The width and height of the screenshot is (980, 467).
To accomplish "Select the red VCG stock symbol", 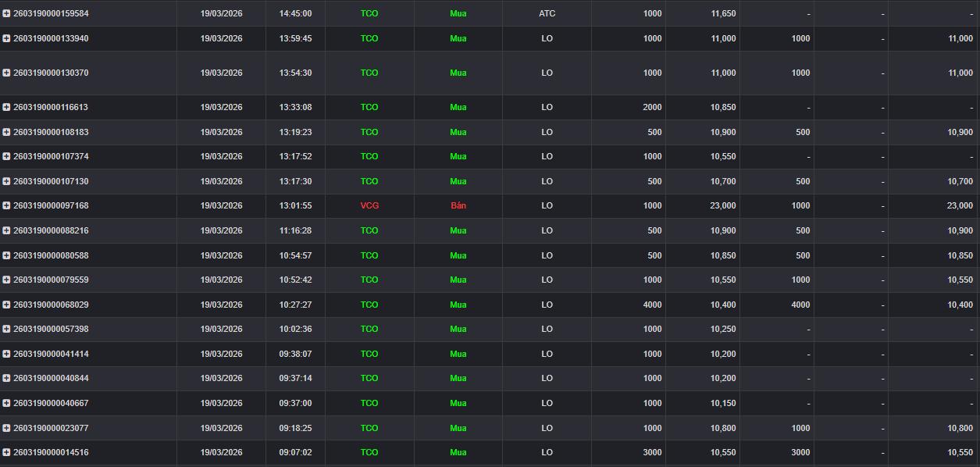I will [369, 205].
